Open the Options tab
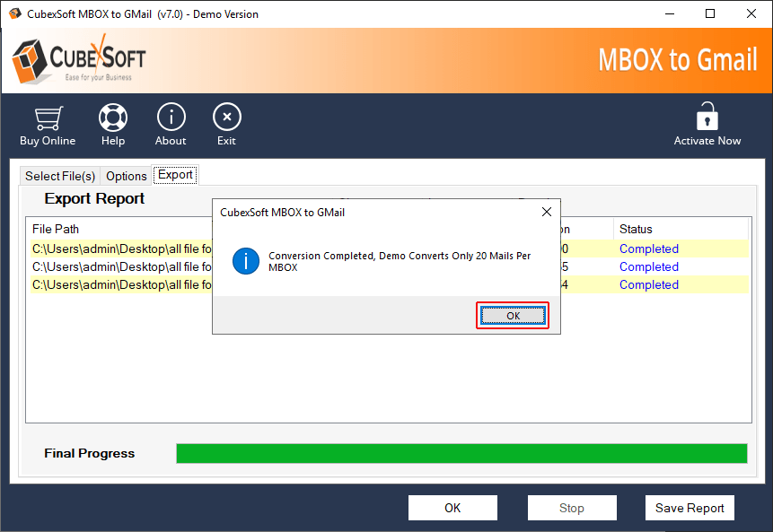 pos(126,176)
